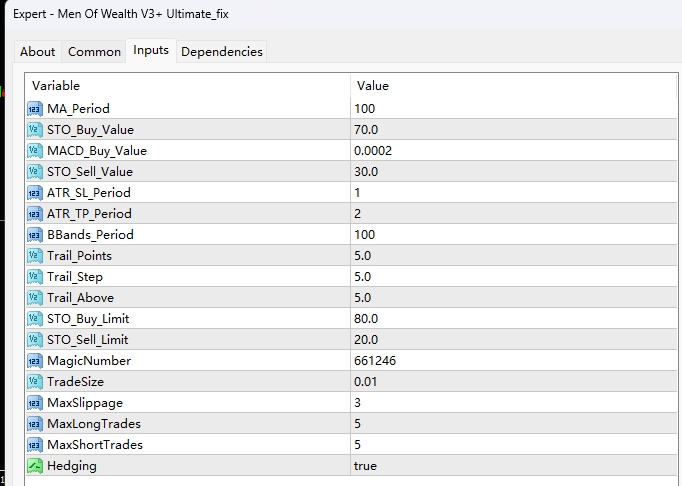This screenshot has height=486, width=682.
Task: Click the STO_Buy_Value double type icon
Action: [x=35, y=129]
